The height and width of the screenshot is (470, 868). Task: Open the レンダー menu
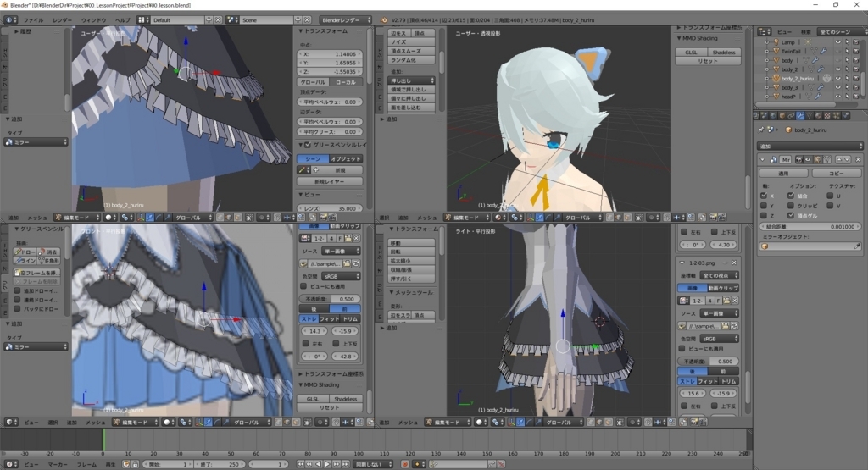click(62, 20)
